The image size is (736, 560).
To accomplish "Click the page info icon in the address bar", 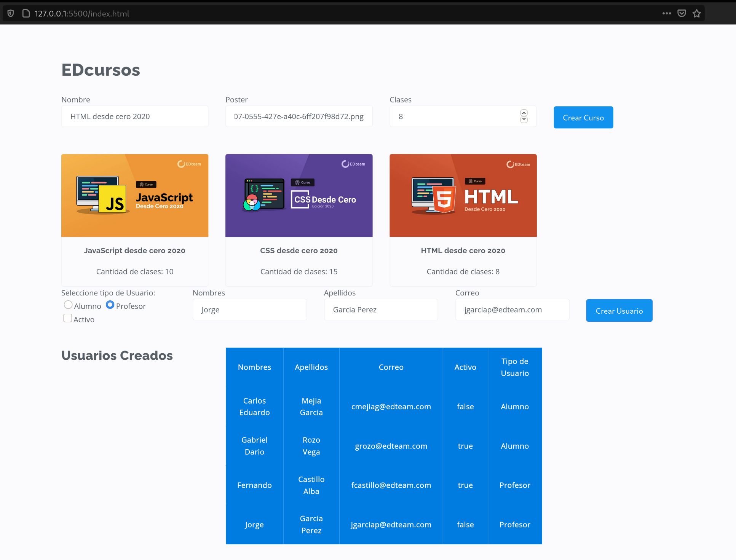I will (x=25, y=13).
